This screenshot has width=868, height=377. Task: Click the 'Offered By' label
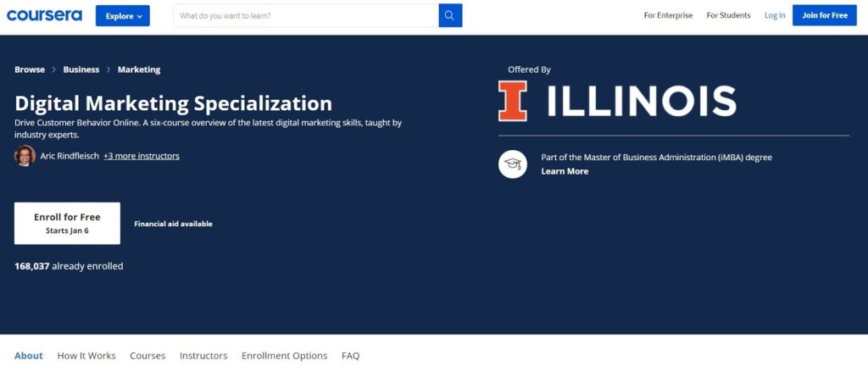(x=529, y=69)
